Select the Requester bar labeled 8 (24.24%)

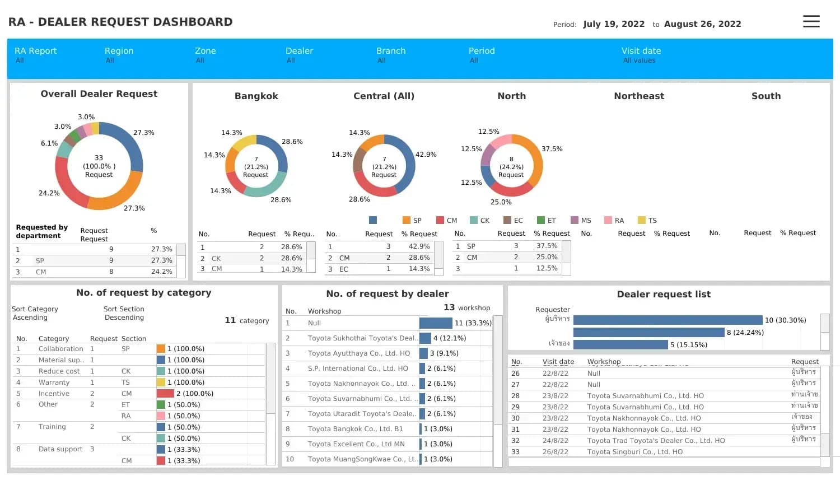[x=649, y=332]
